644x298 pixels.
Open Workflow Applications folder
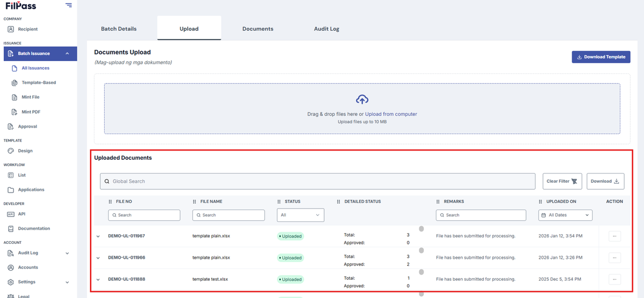pos(31,190)
